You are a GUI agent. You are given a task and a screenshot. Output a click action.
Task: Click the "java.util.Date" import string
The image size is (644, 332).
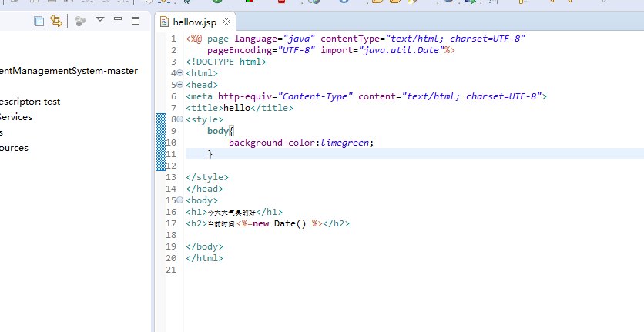(x=401, y=50)
